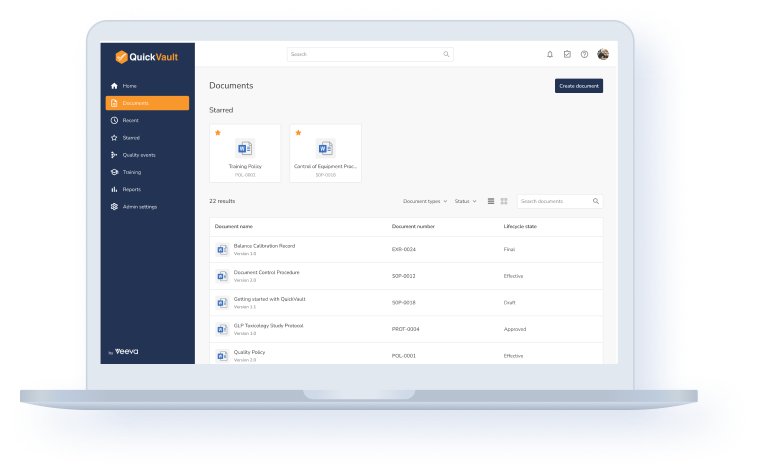Click the magnifier in Search documents field

coord(596,201)
